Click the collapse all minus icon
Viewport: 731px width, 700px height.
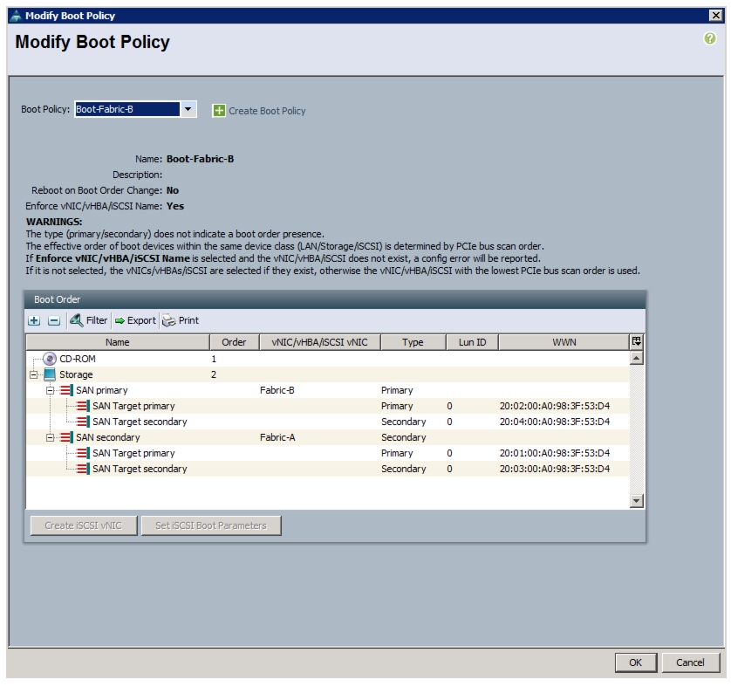pos(54,321)
